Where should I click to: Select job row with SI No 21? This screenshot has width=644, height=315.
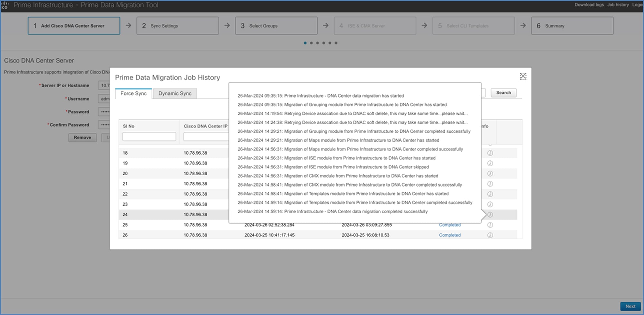point(318,184)
